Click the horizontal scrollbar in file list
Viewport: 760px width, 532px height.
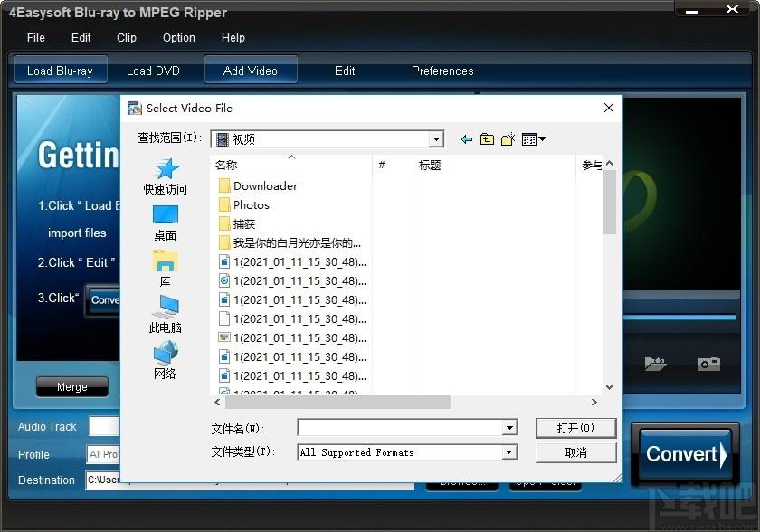[x=337, y=402]
